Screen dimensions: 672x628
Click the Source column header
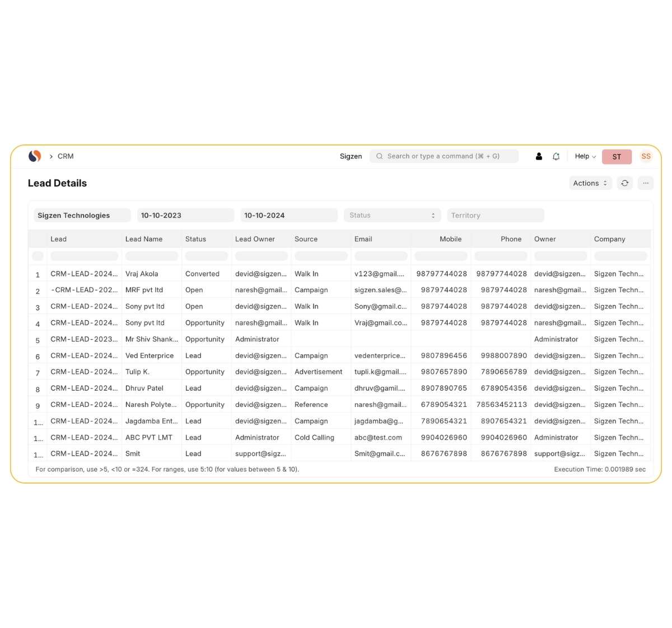point(306,239)
